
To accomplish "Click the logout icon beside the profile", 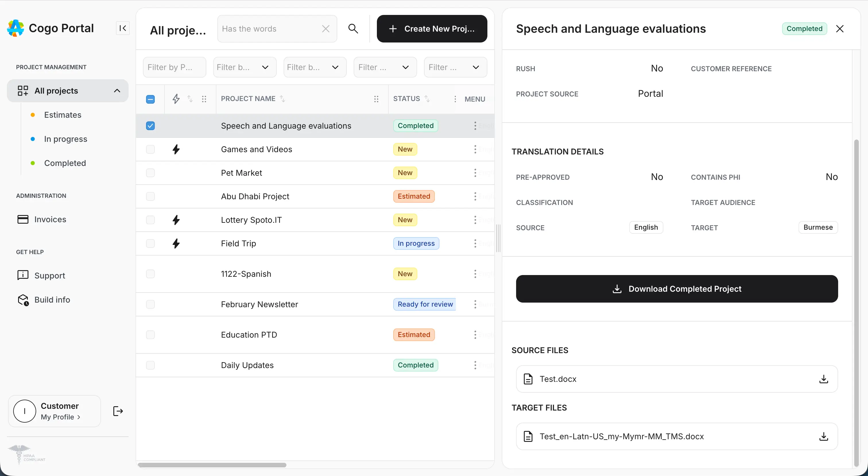I will point(118,411).
